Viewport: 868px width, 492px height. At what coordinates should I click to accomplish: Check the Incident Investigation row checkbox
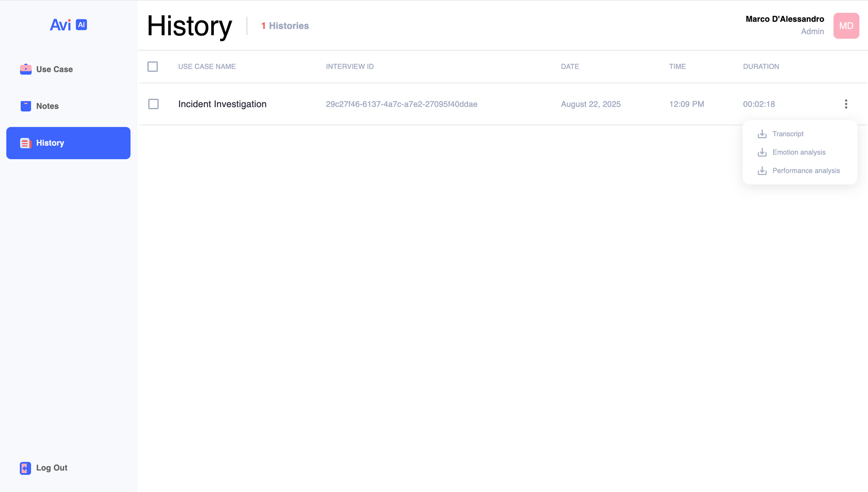click(x=154, y=104)
